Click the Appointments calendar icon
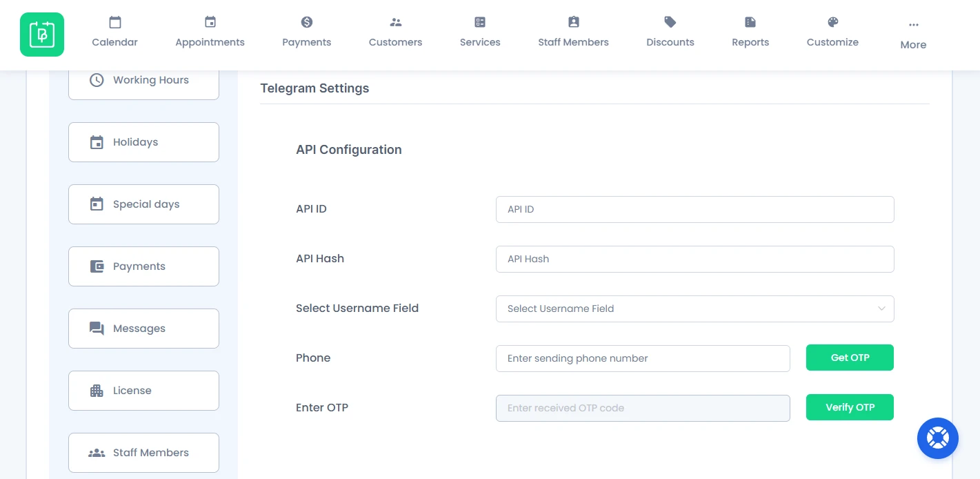980x479 pixels. pos(210,22)
